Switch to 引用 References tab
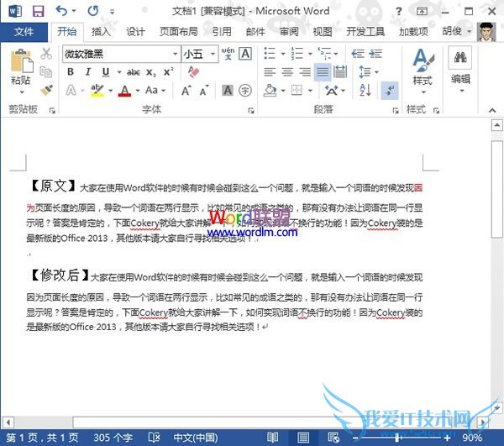 [222, 31]
